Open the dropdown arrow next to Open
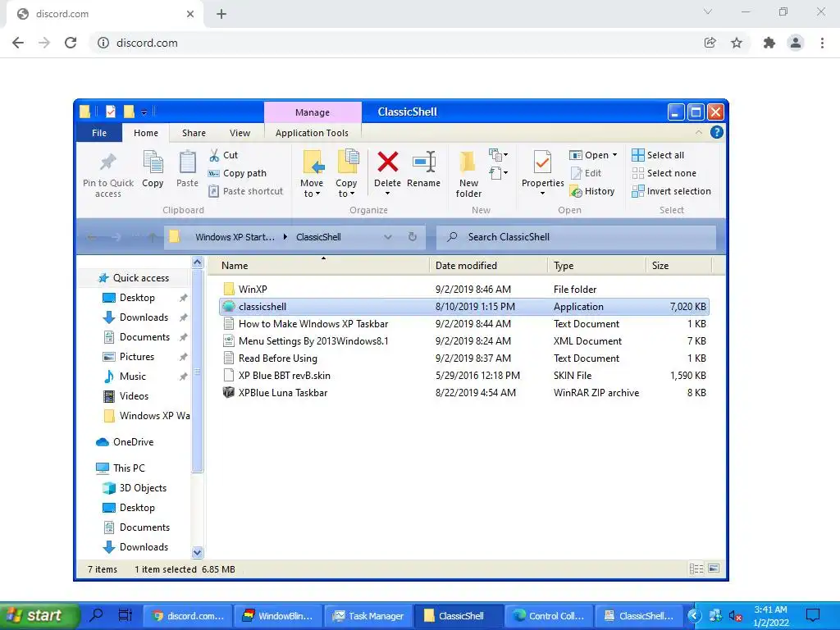The image size is (840, 630). 614,155
